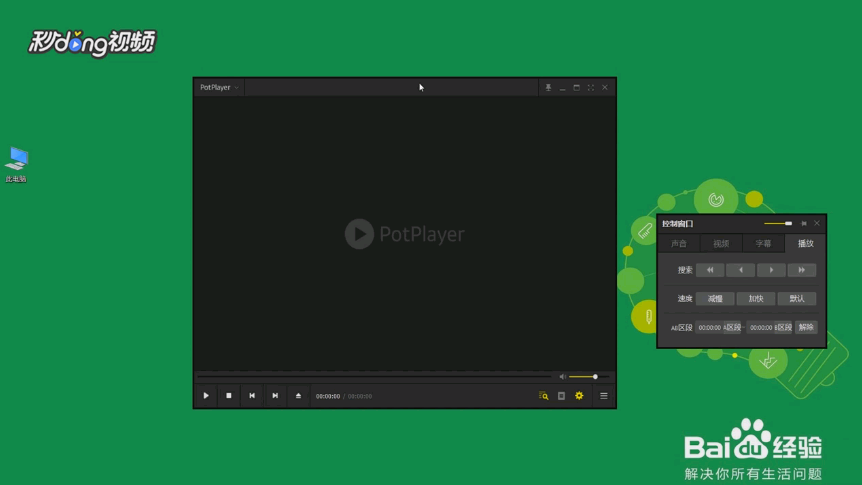Click the A section time field
The image size is (862, 485).
[709, 327]
